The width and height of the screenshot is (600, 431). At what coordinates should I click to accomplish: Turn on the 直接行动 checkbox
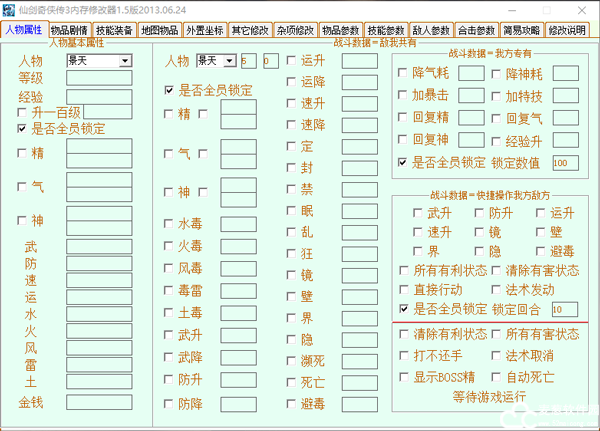pyautogui.click(x=404, y=289)
